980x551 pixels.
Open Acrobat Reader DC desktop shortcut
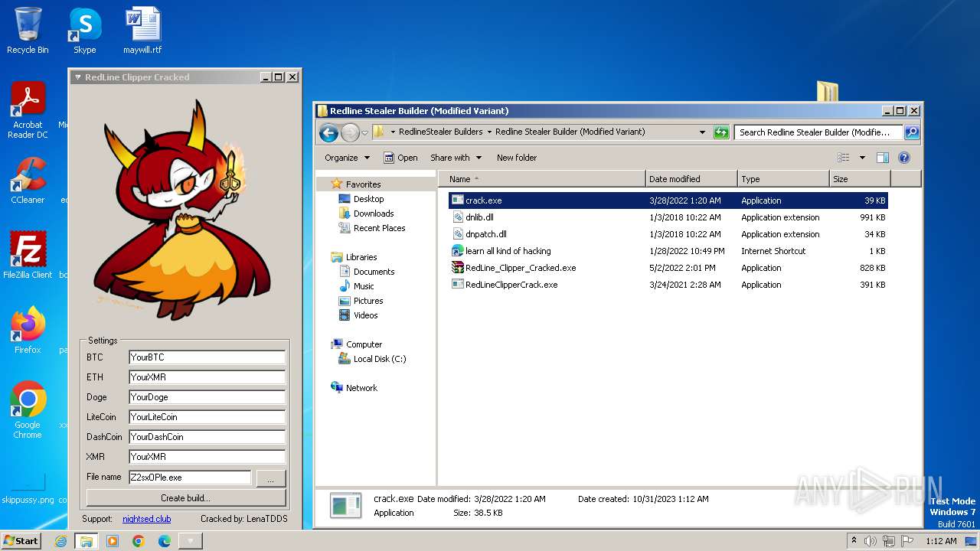click(28, 111)
